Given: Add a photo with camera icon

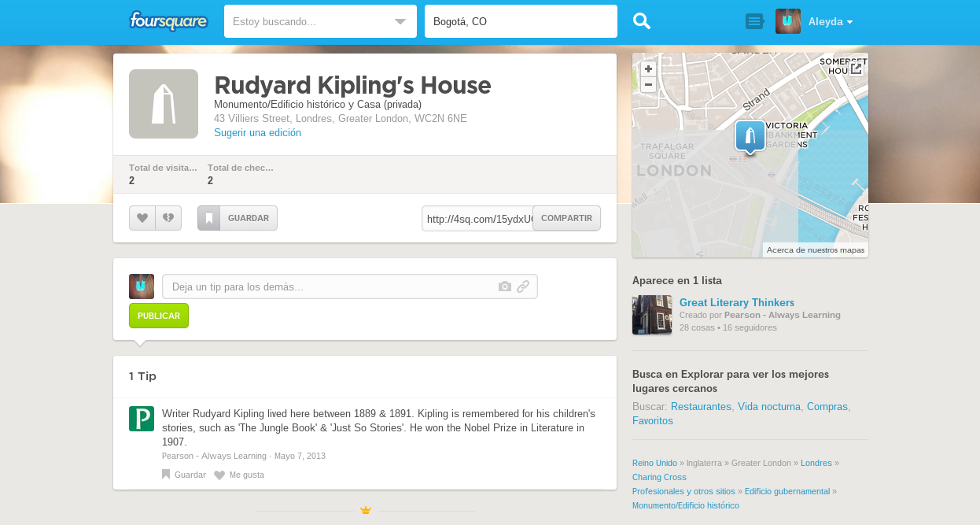Looking at the screenshot, I should click(x=505, y=287).
